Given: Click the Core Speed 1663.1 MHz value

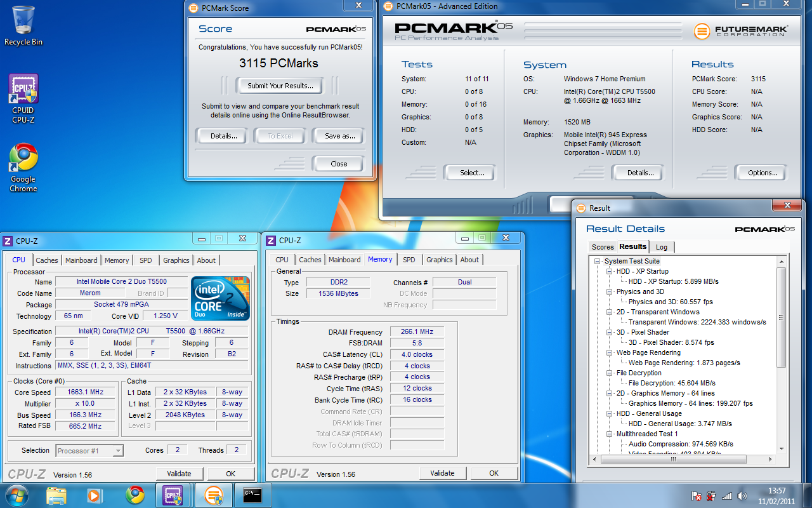Looking at the screenshot, I should click(x=86, y=392).
